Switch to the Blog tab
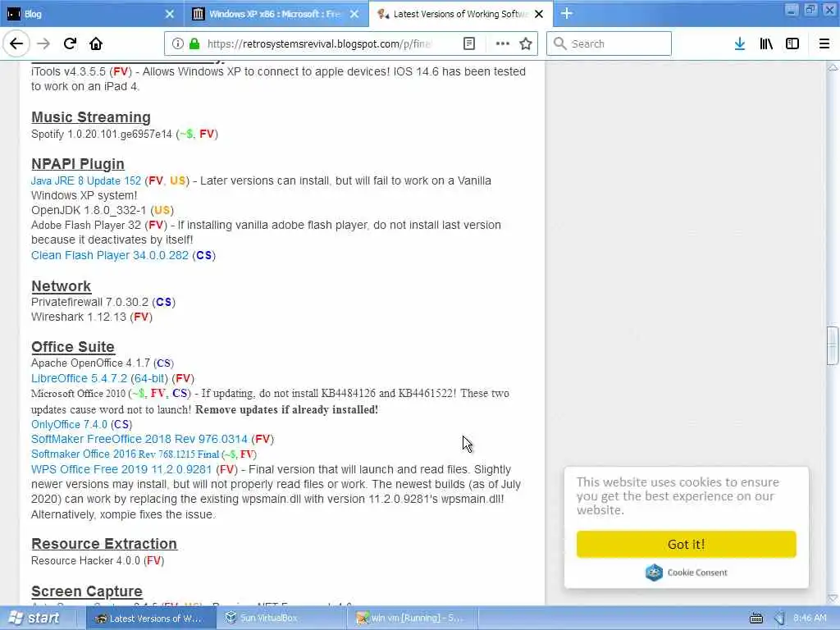Image resolution: width=840 pixels, height=630 pixels. click(x=92, y=14)
